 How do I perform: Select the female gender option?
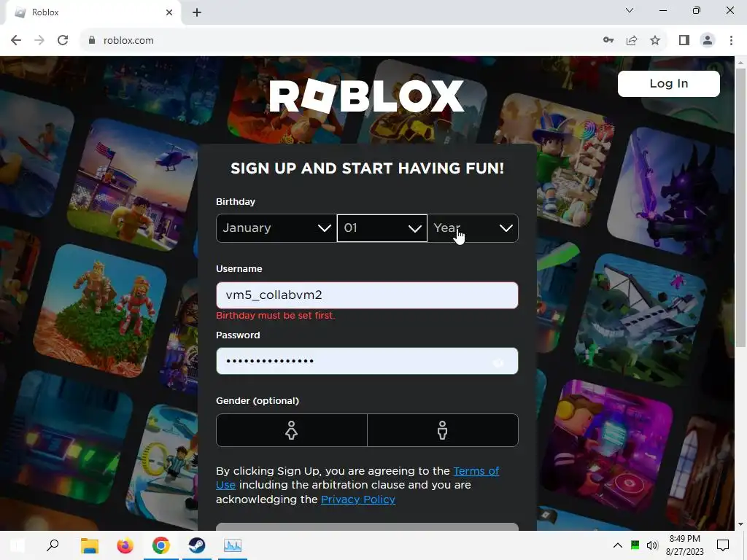[292, 430]
